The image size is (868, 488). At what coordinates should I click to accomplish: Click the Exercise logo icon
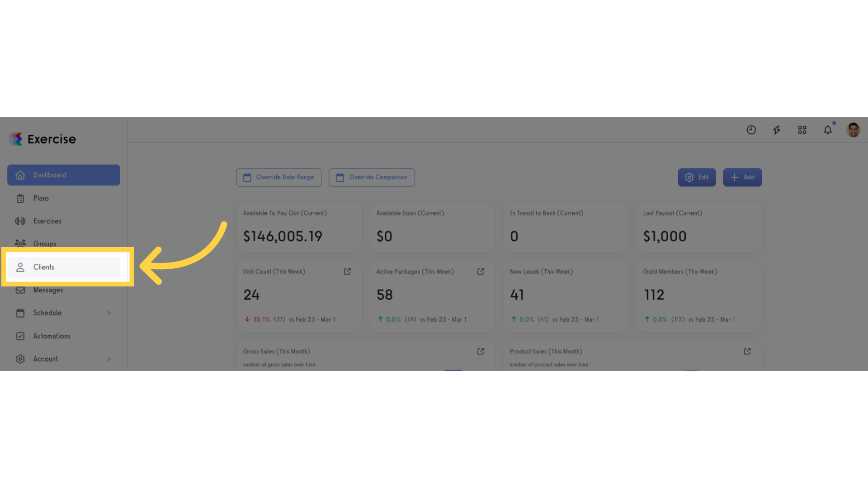click(16, 139)
